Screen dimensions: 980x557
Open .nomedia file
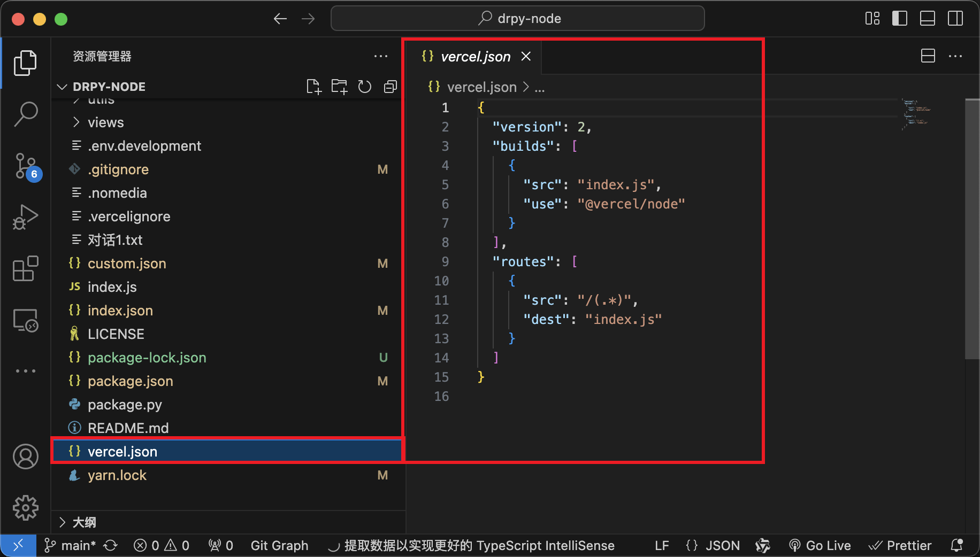(x=228, y=193)
